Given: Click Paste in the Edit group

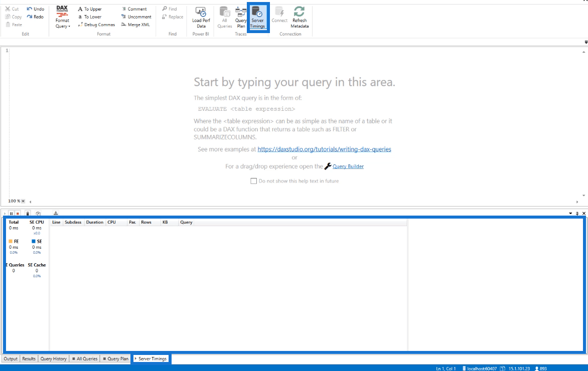Looking at the screenshot, I should click(14, 25).
